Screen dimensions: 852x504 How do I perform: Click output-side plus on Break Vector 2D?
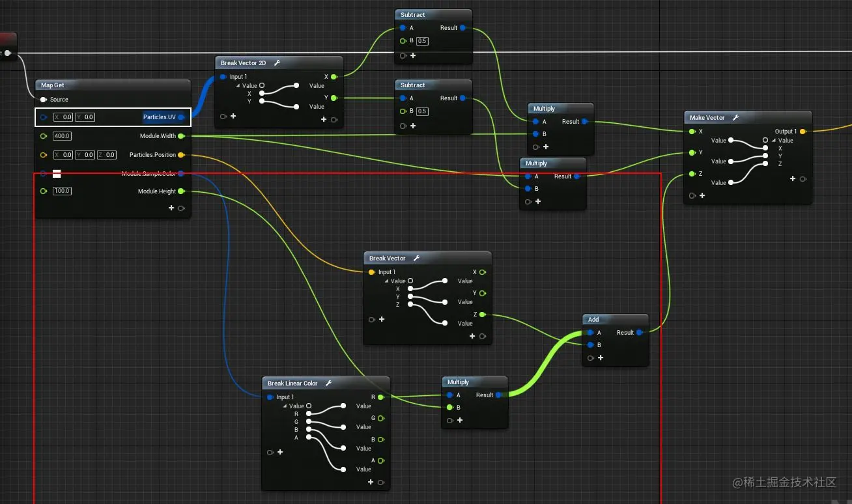click(324, 119)
